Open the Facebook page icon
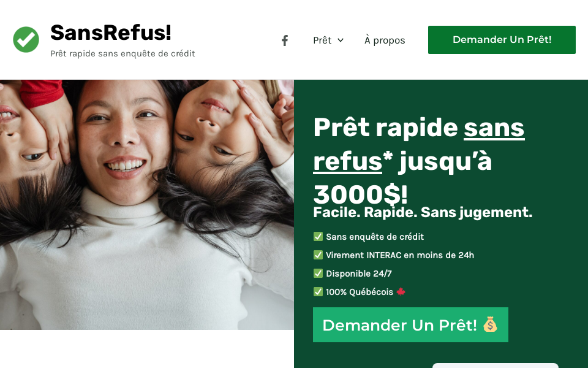This screenshot has width=588, height=368. (285, 40)
